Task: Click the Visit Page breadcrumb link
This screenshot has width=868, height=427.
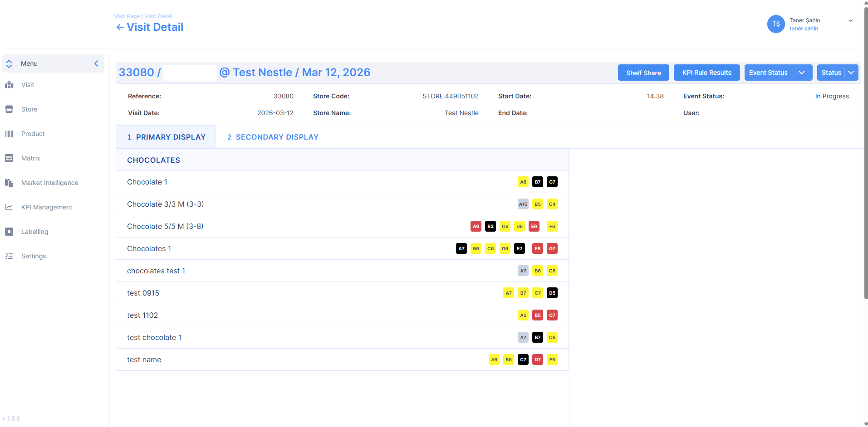Action: (x=127, y=16)
